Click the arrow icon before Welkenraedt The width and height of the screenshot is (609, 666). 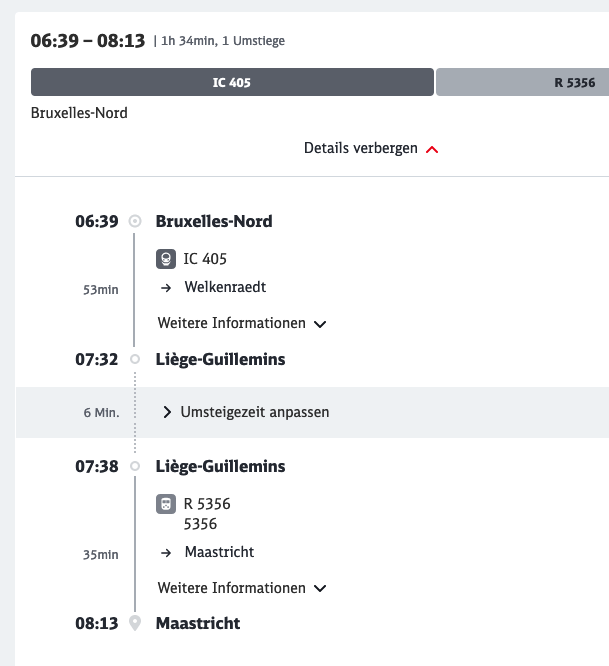point(165,287)
